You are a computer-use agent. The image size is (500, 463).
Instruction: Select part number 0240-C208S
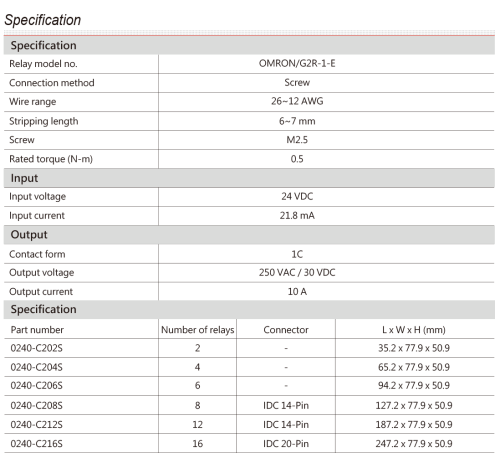coord(36,405)
